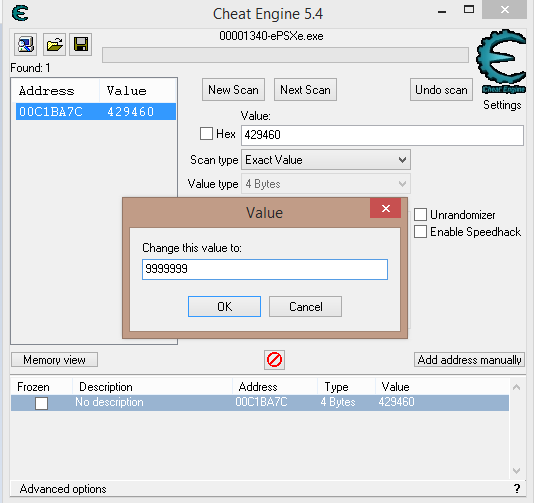Click the scan Value input field

click(x=382, y=135)
